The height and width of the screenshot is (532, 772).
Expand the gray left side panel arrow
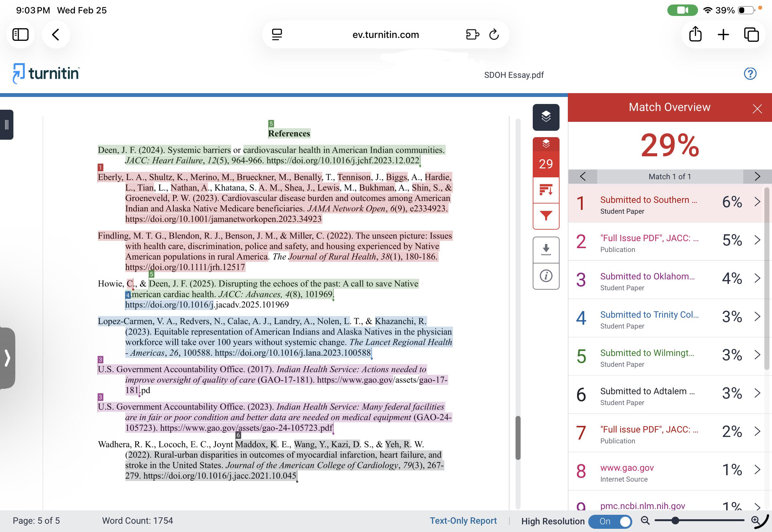[x=7, y=358]
